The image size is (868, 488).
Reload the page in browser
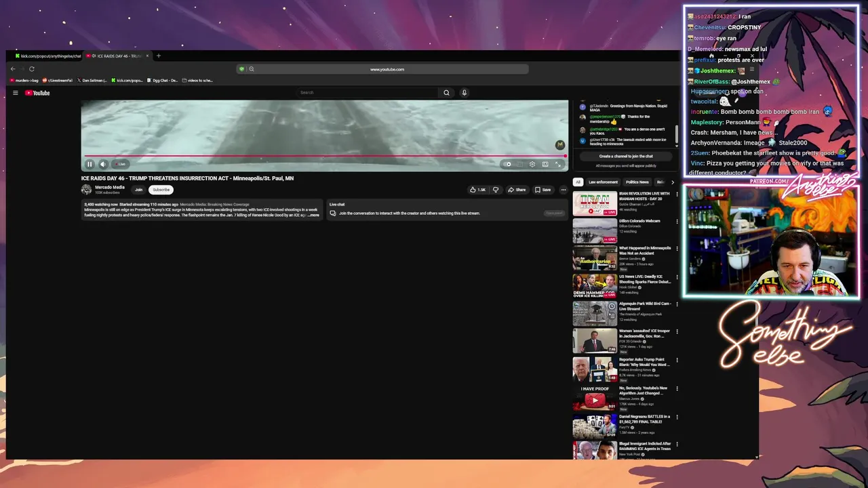click(31, 68)
